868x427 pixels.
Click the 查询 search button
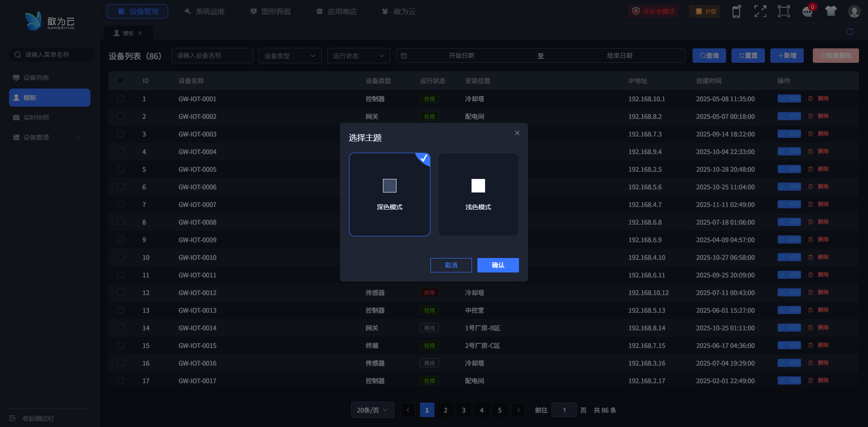tap(709, 56)
